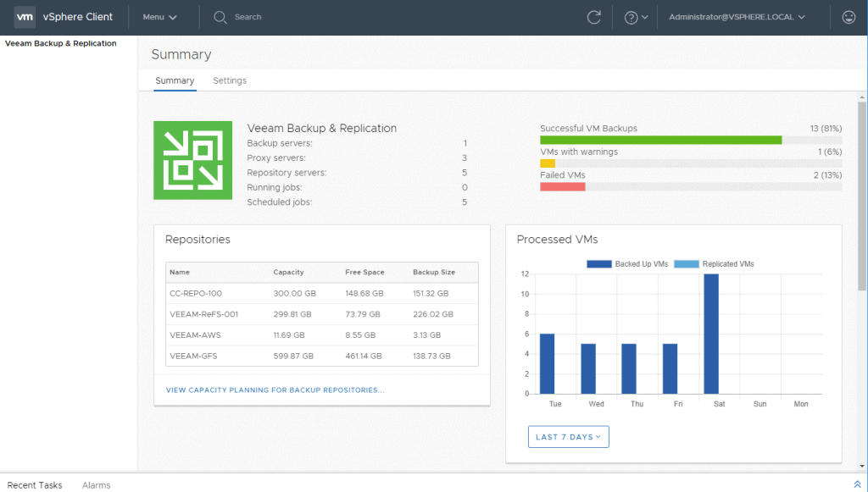The height and width of the screenshot is (492, 868).
Task: Click the search magnifier icon
Action: click(x=220, y=17)
